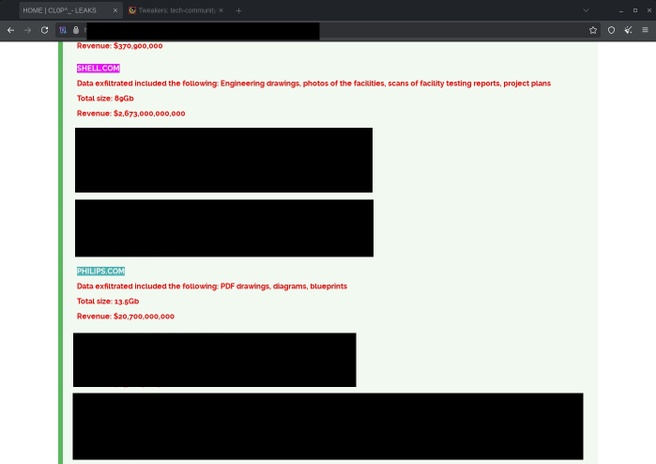
Task: Open the hamburger application menu
Action: 645,30
